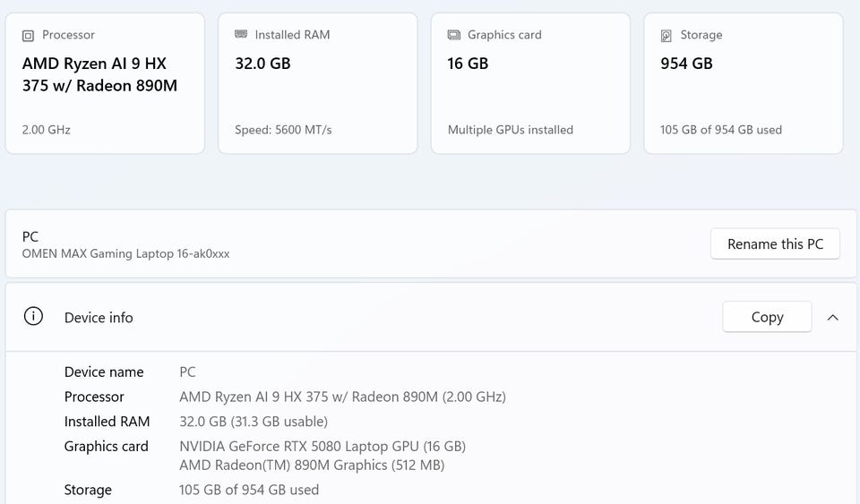Click the Storage card title
Viewport: 860px width, 504px height.
(701, 35)
